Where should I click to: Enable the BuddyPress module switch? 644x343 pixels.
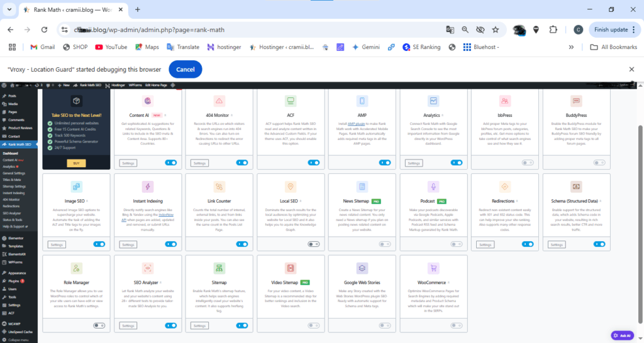599,163
